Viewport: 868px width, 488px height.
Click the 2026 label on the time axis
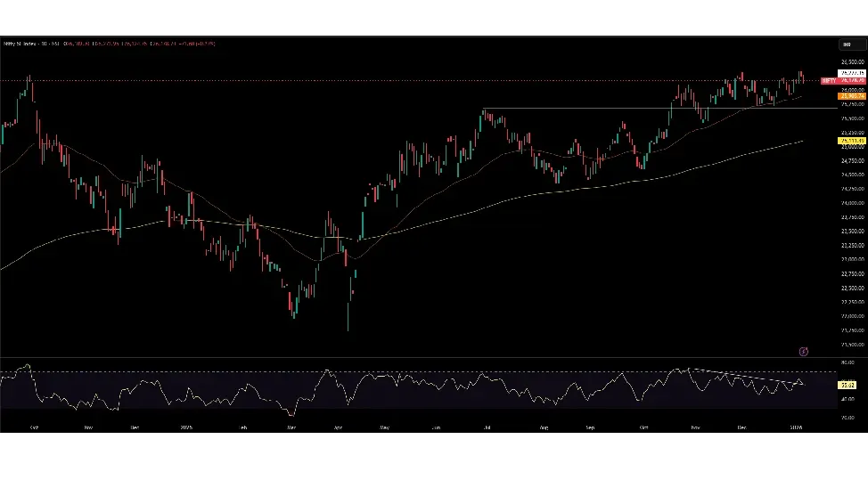coord(797,427)
